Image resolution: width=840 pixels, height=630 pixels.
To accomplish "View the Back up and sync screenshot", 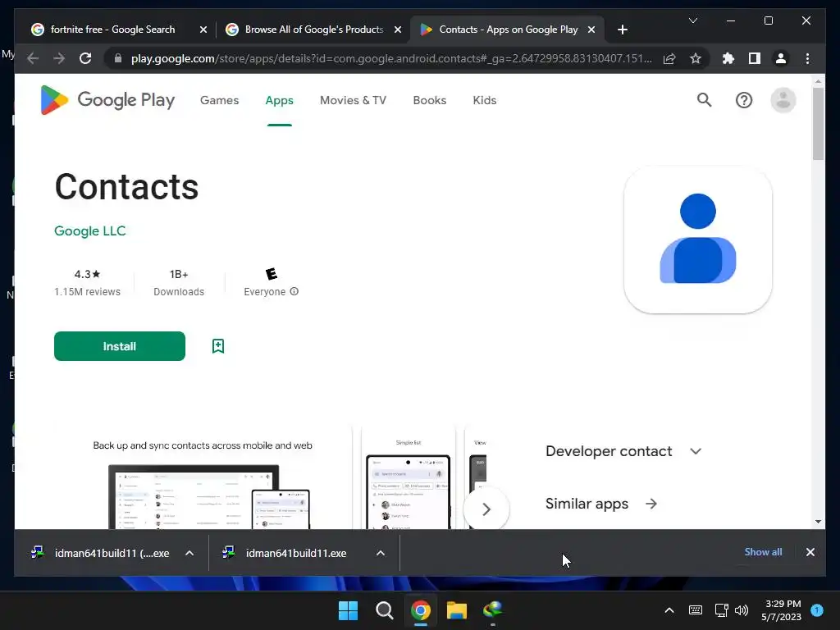I will 203,478.
